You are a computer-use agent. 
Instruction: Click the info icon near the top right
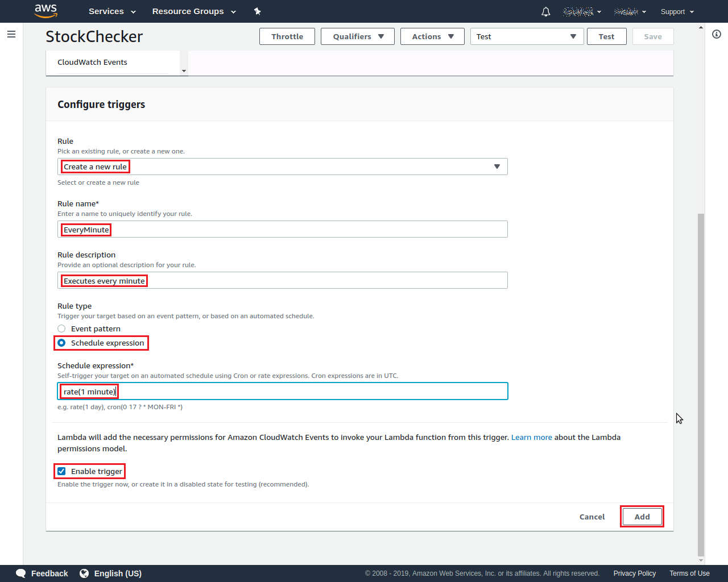click(716, 34)
